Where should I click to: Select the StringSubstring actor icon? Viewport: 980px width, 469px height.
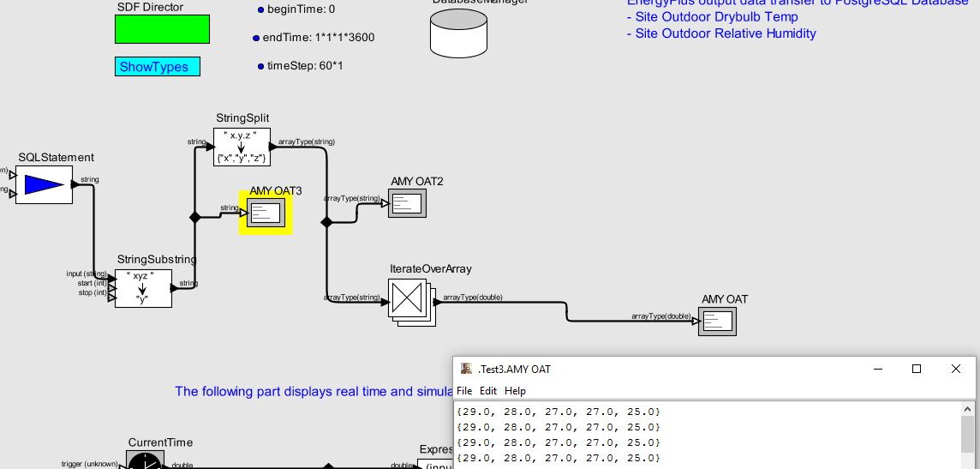pyautogui.click(x=143, y=288)
